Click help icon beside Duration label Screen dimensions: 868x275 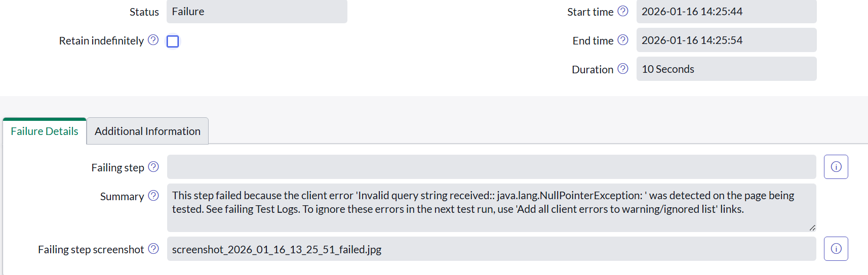623,69
